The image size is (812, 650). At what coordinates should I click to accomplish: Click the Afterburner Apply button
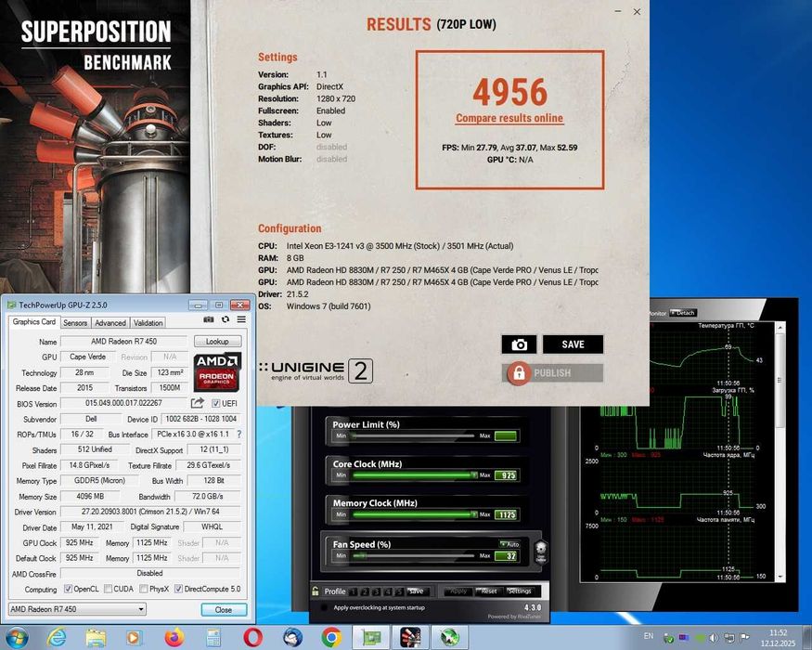coord(458,591)
